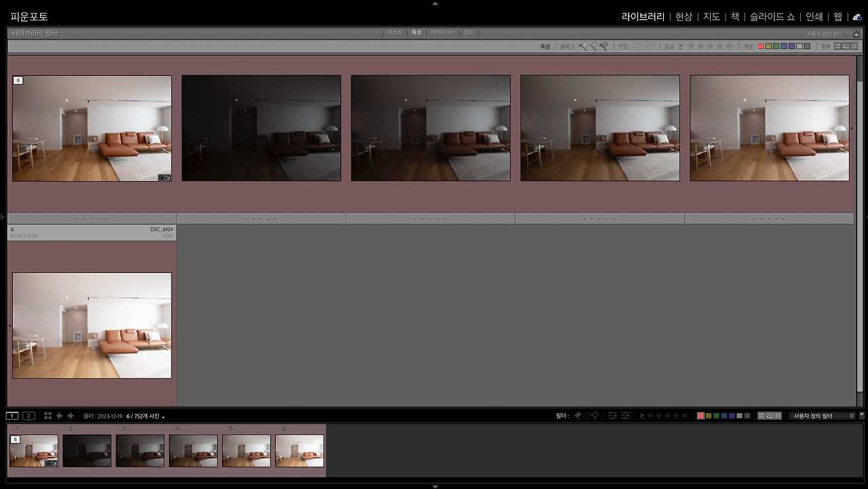Screen dimensions: 868x489
Task: Set three star rating filter in library bar
Action: [710, 46]
